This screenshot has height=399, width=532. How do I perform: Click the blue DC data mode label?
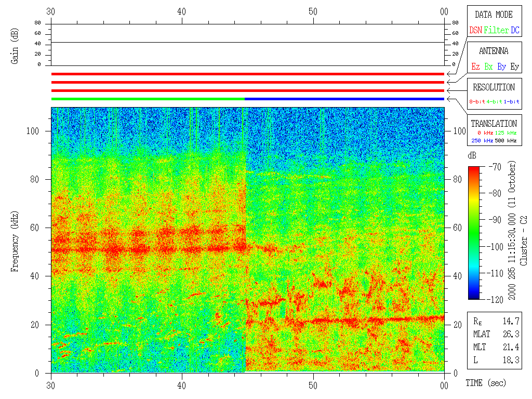pos(514,30)
